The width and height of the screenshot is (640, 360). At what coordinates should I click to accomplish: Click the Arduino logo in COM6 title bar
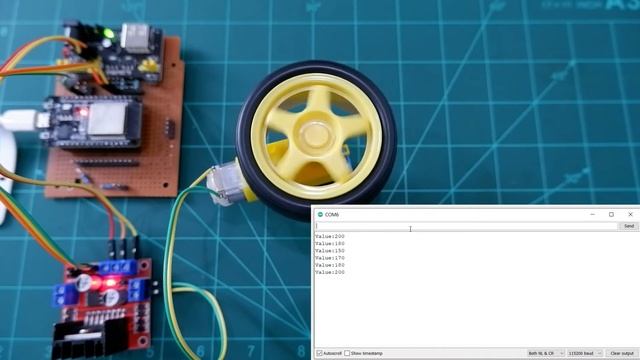coord(320,214)
